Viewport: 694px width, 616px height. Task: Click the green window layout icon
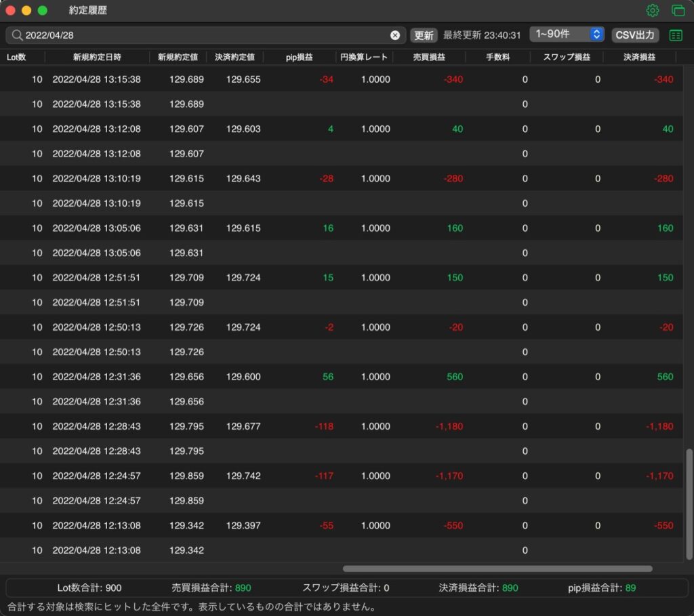(x=678, y=10)
